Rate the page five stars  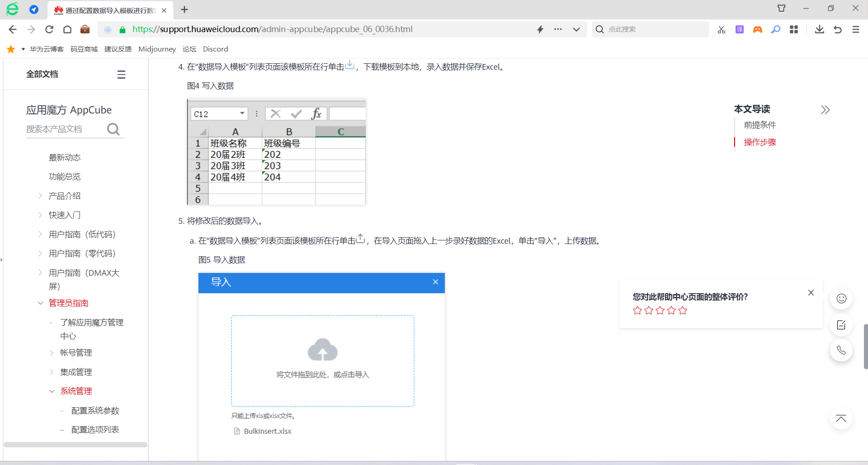pyautogui.click(x=683, y=310)
